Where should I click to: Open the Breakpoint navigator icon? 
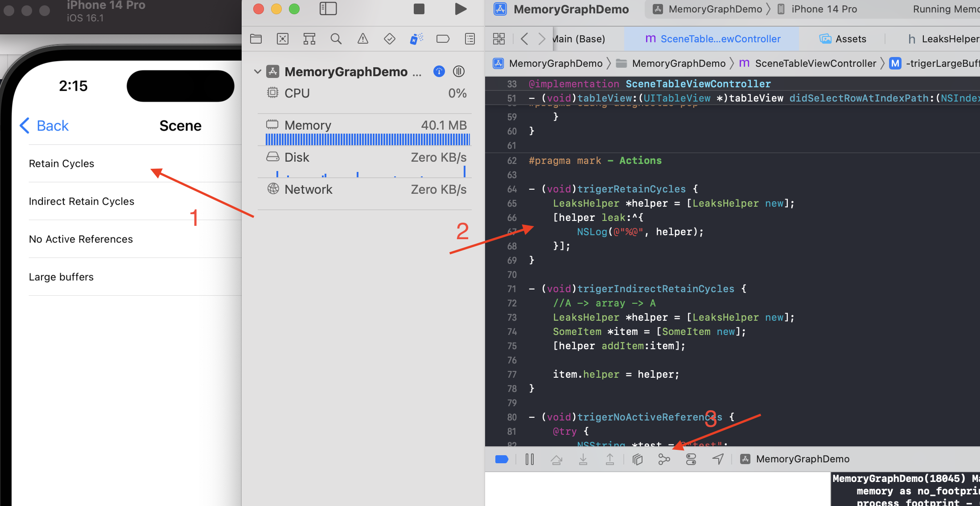[443, 39]
